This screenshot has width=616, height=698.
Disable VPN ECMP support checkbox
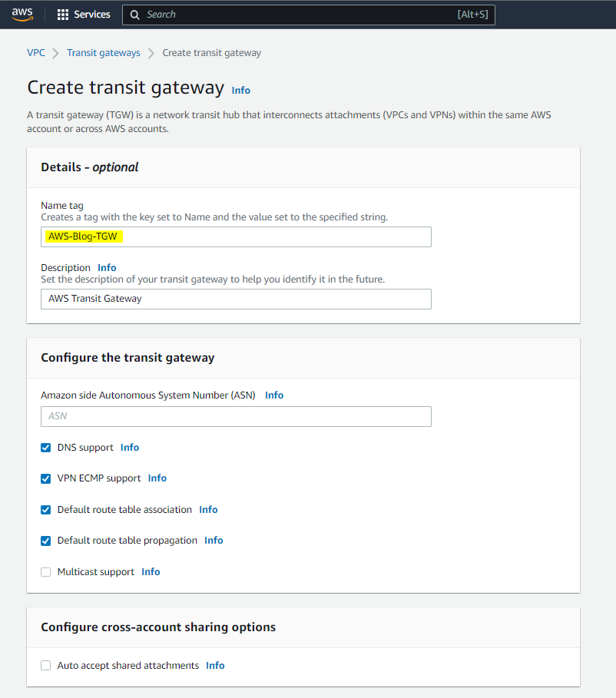46,478
